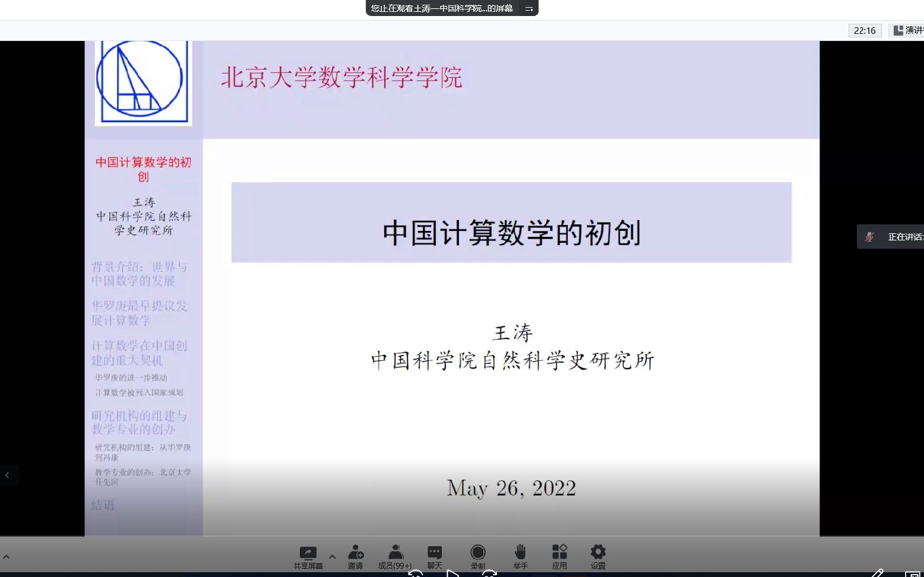Click the 邀请 invite icon
Image resolution: width=924 pixels, height=577 pixels.
[x=356, y=557]
